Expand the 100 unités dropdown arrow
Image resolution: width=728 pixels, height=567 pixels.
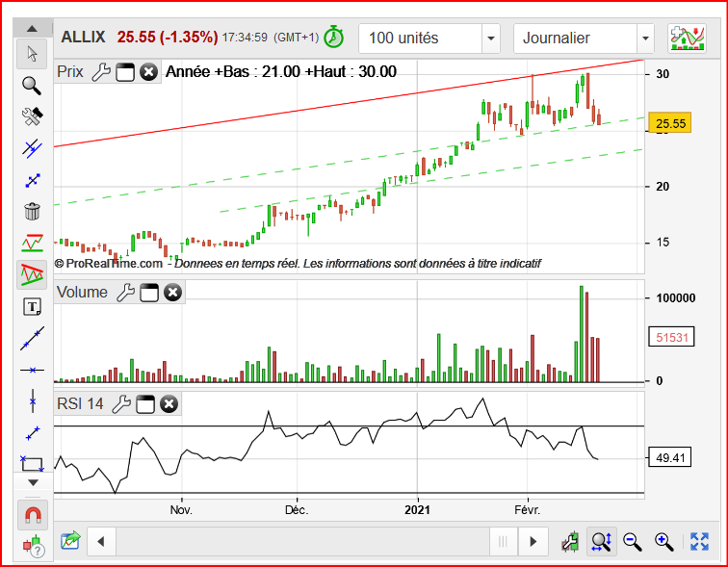pyautogui.click(x=491, y=39)
